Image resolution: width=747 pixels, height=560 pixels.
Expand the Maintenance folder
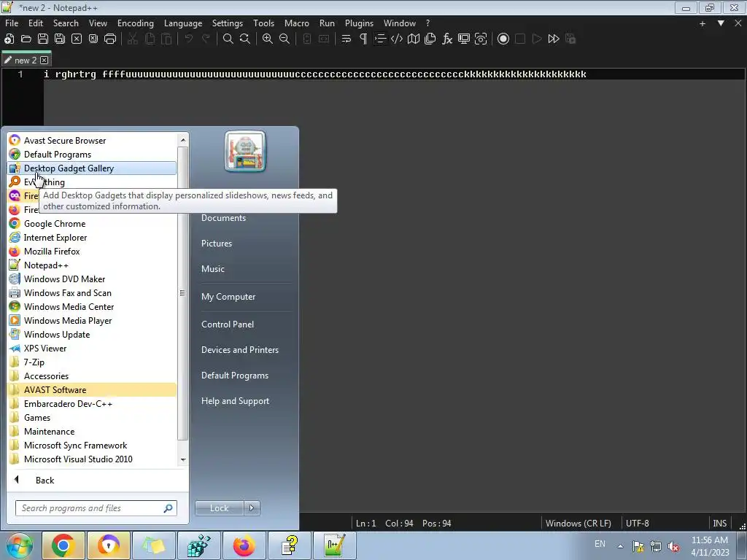92,432
